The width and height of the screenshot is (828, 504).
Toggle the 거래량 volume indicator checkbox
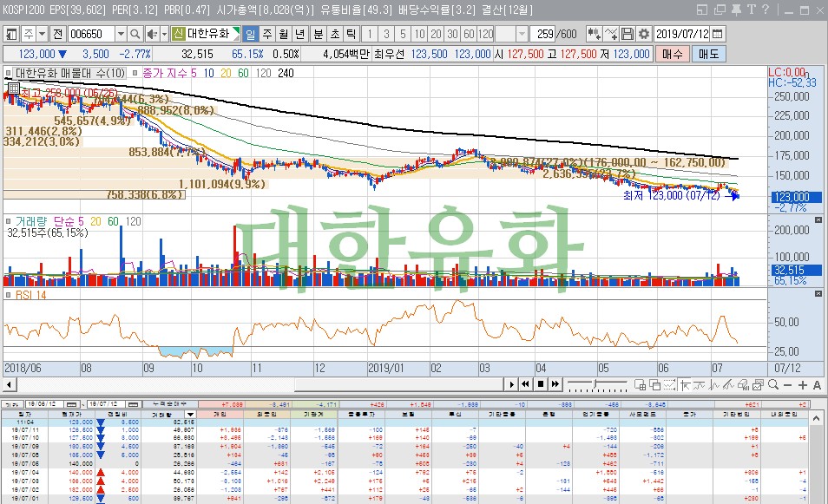tap(9, 221)
